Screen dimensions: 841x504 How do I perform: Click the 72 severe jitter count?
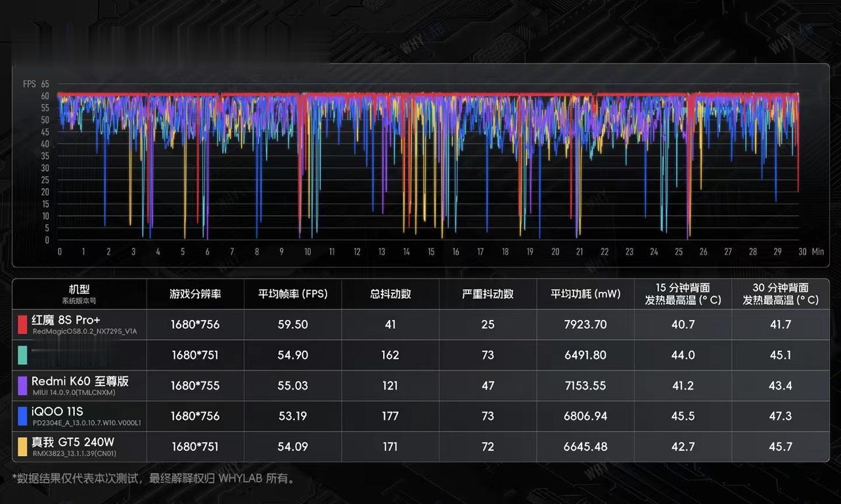point(488,447)
